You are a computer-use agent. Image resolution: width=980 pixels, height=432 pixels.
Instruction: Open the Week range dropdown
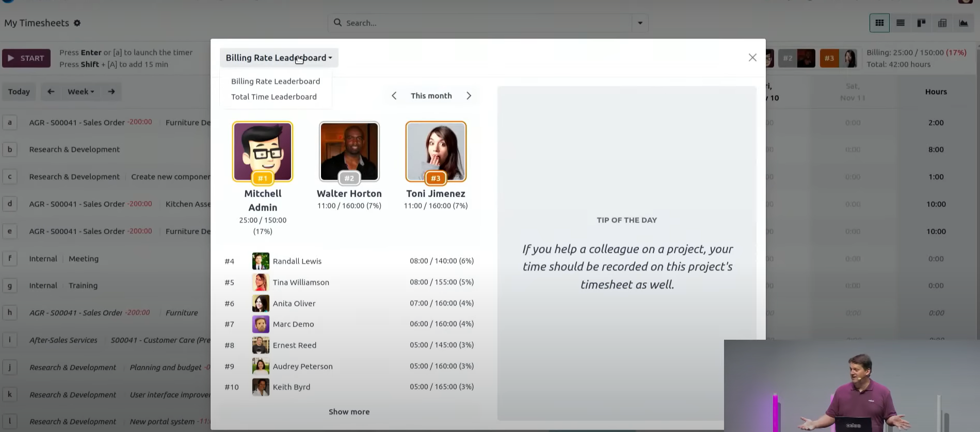point(81,92)
